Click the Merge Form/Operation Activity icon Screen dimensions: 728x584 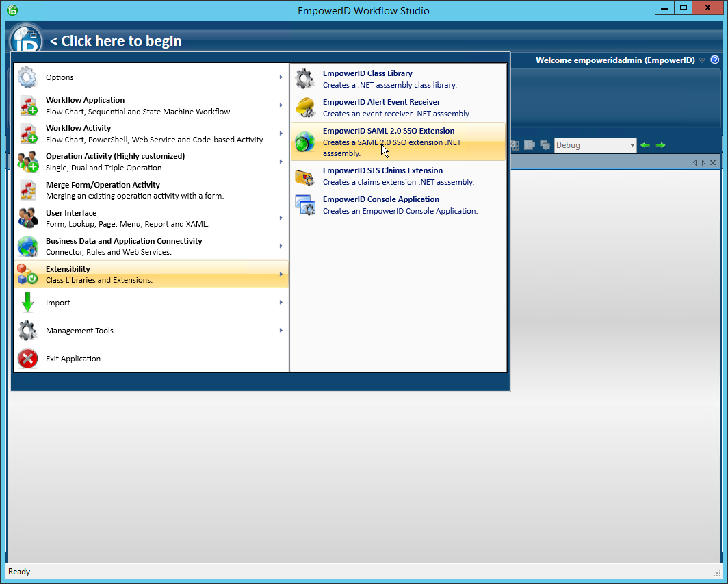(27, 189)
